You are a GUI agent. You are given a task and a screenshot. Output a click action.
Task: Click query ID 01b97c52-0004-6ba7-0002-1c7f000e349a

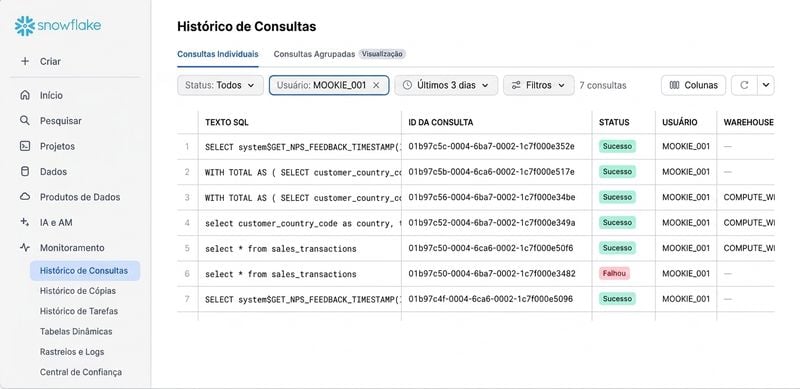coord(491,223)
